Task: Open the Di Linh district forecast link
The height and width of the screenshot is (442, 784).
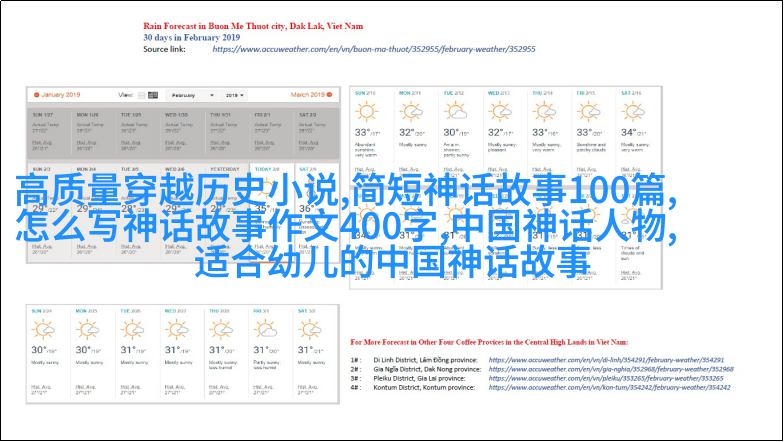Action: click(606, 360)
